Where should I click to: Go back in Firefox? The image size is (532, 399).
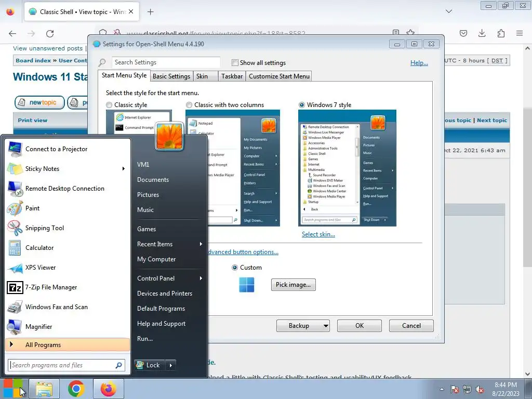(x=12, y=33)
